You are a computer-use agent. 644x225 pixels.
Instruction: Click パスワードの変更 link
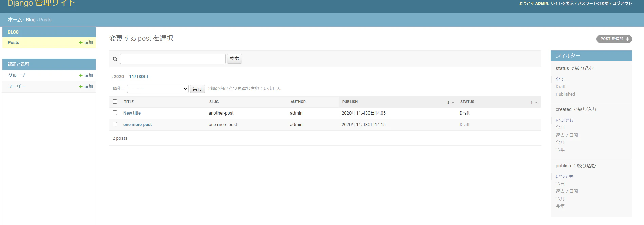(x=593, y=3)
